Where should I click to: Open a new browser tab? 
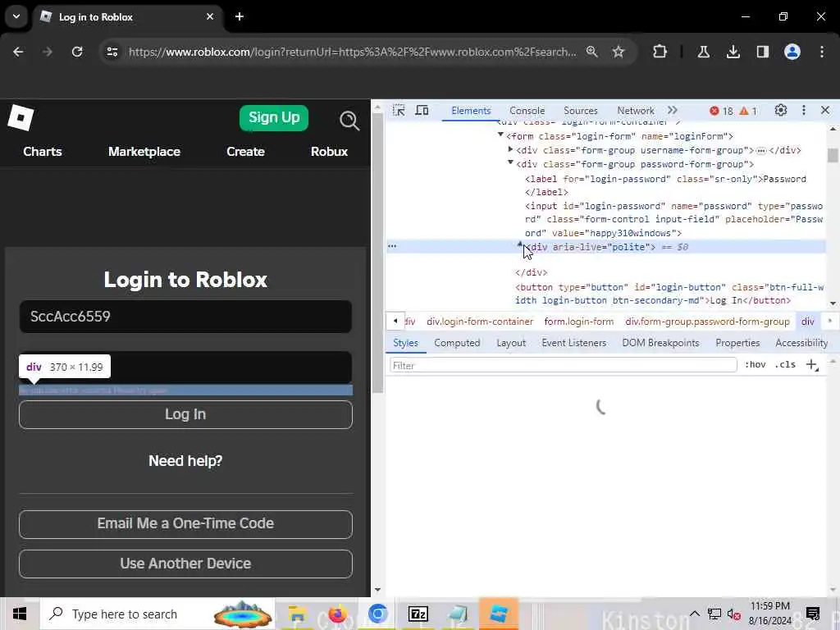[240, 16]
